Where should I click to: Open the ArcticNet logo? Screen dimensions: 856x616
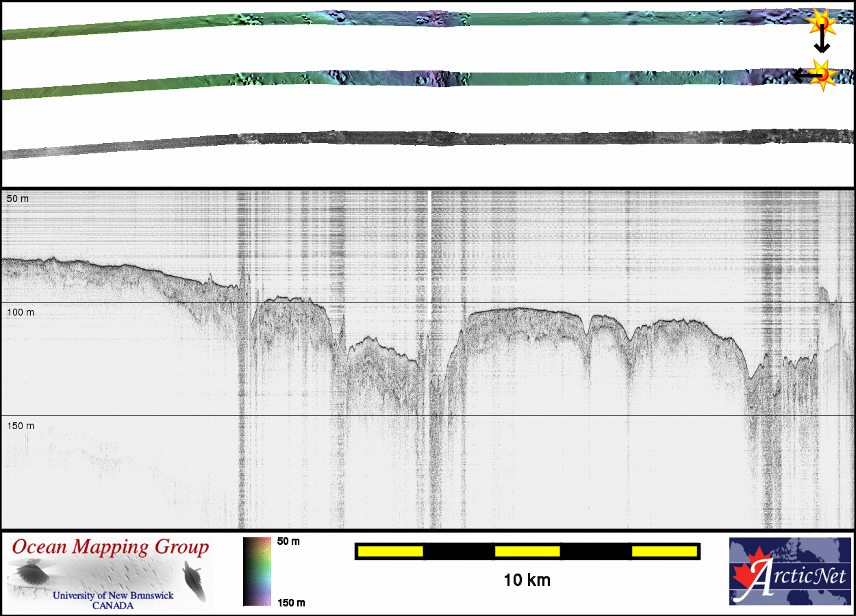point(790,572)
